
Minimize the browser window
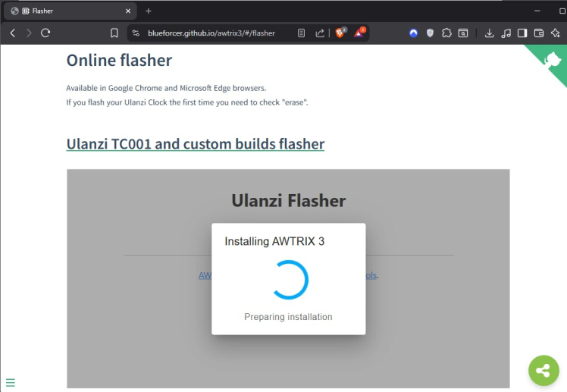(x=537, y=11)
